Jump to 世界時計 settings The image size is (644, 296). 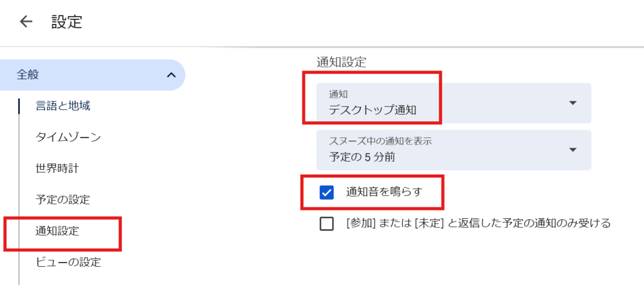57,168
